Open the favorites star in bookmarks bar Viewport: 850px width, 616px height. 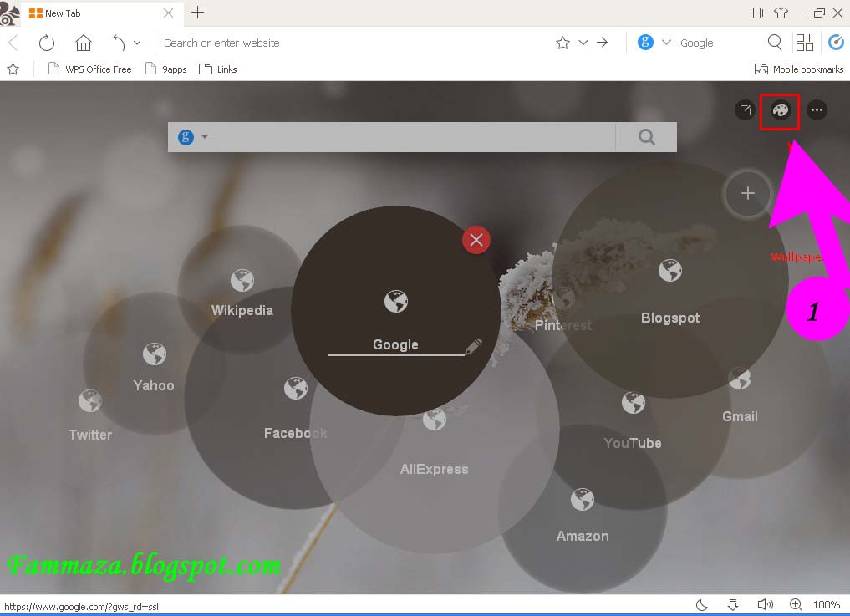click(x=13, y=69)
